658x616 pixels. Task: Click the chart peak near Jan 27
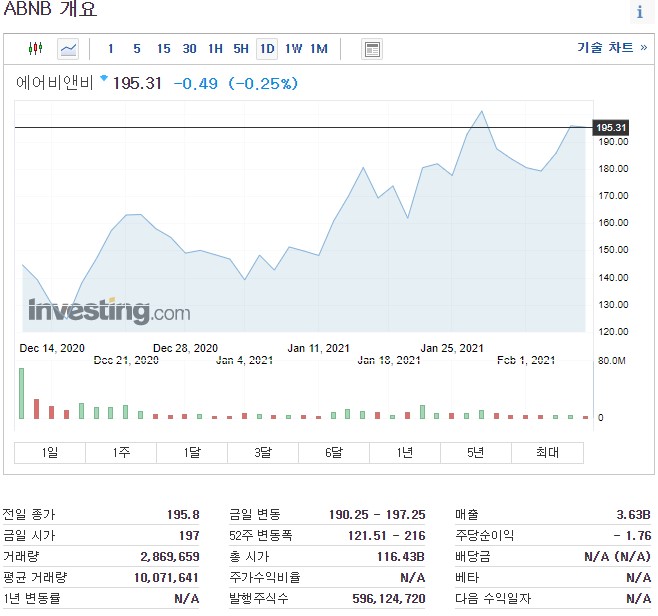pyautogui.click(x=481, y=111)
